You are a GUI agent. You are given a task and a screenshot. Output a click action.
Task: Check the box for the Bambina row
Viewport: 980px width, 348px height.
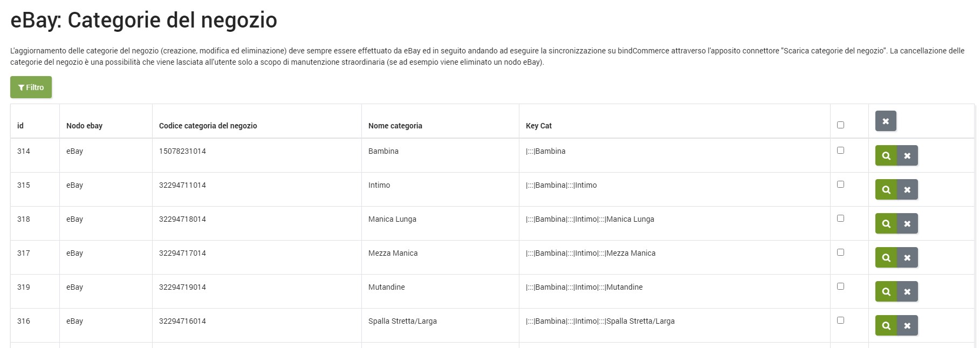(840, 151)
